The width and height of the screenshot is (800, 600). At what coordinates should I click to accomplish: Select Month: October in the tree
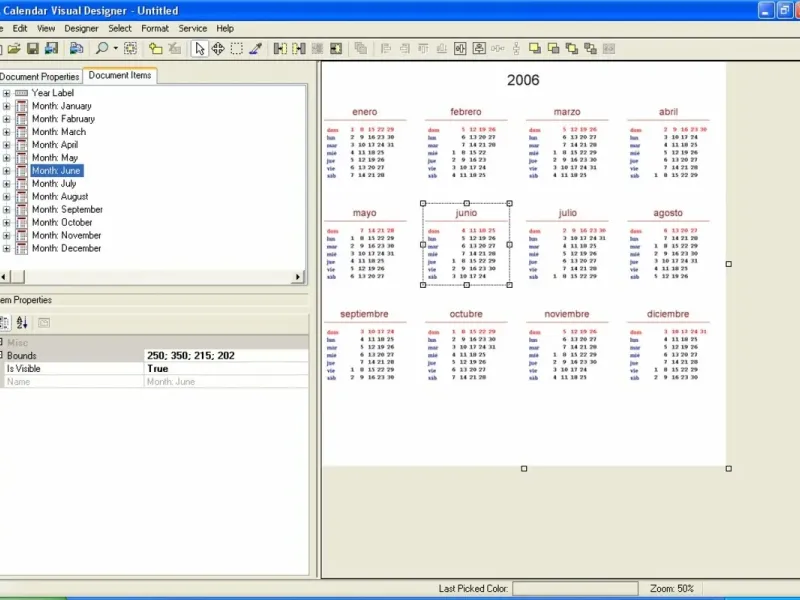(x=62, y=222)
